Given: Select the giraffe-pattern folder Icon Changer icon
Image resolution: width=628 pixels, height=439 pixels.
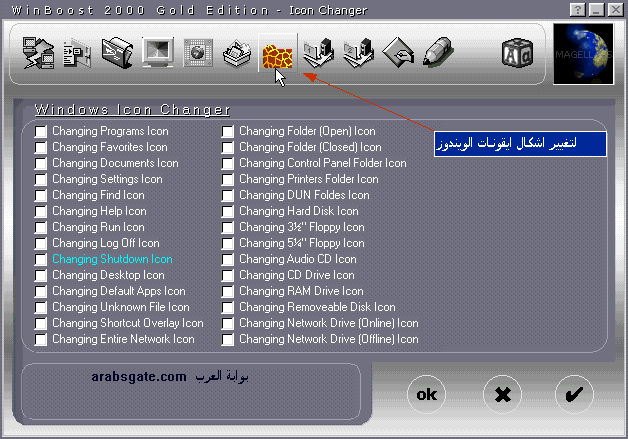Looking at the screenshot, I should coord(278,54).
